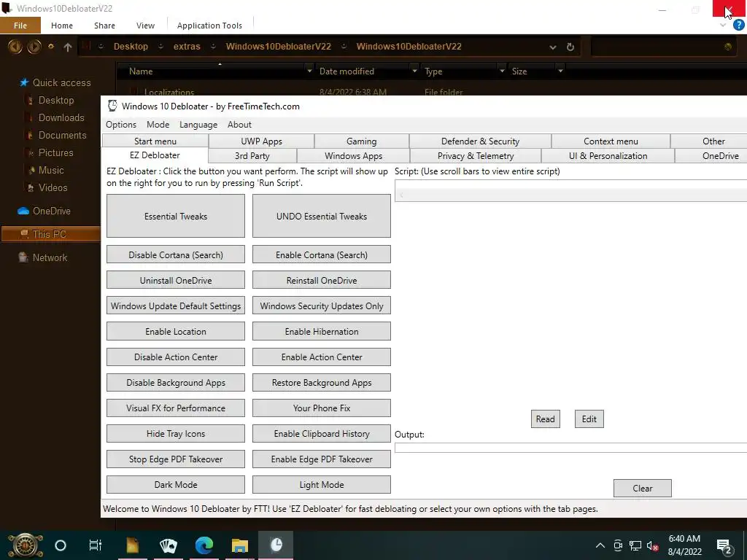Open the address bar history dropdown
The image size is (747, 560).
553,47
